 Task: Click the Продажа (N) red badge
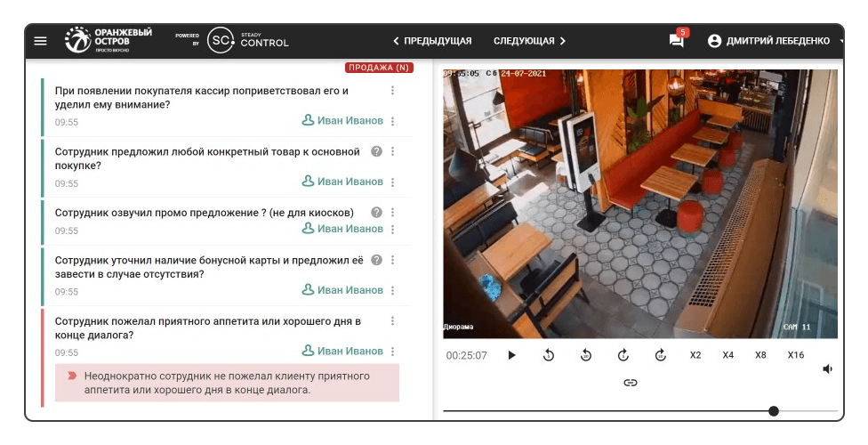click(x=379, y=68)
